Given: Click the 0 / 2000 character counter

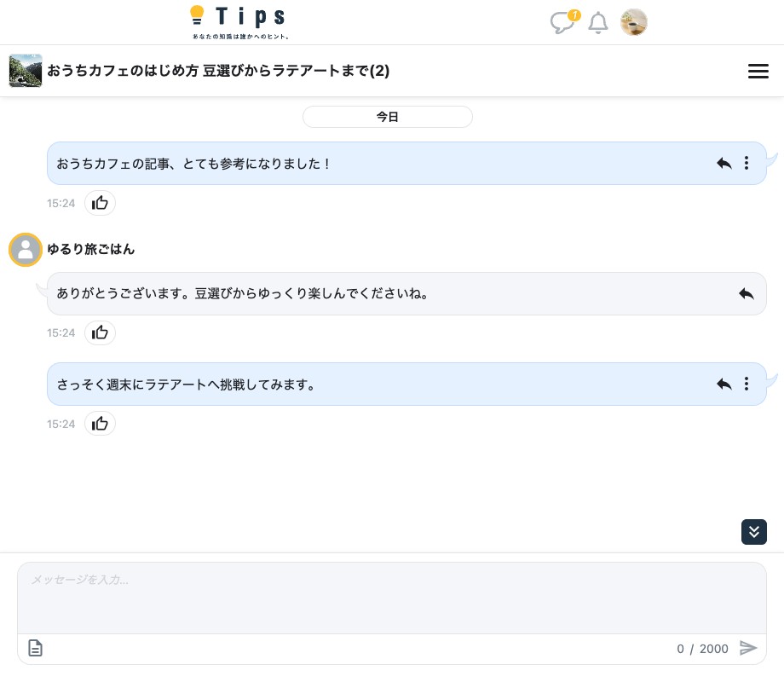Looking at the screenshot, I should (702, 649).
